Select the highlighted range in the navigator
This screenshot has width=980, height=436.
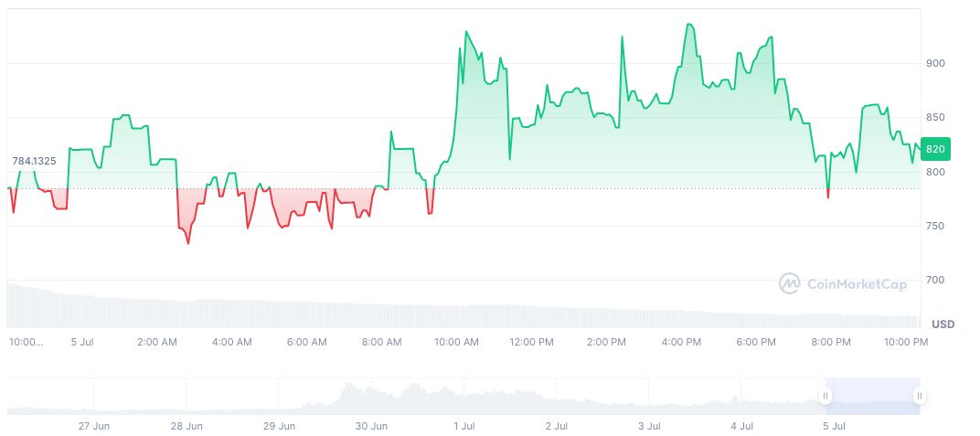[x=872, y=396]
